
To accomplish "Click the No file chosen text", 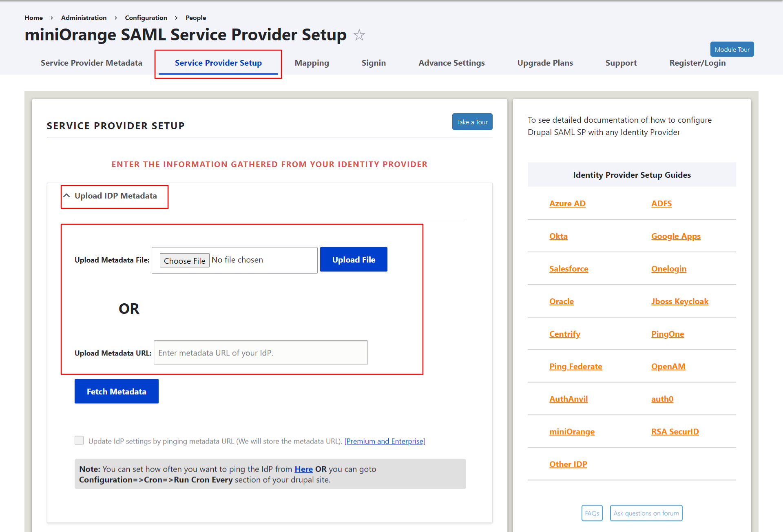I will [237, 260].
